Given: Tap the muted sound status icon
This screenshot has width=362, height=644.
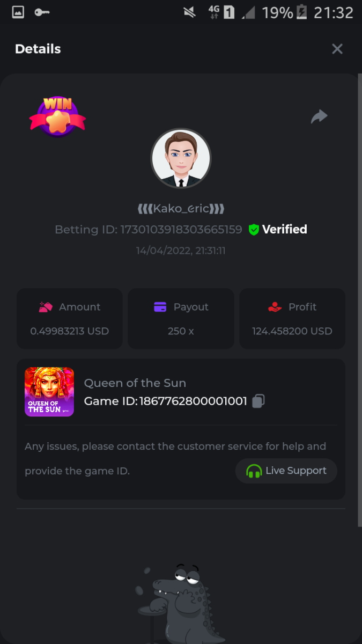Looking at the screenshot, I should point(189,12).
